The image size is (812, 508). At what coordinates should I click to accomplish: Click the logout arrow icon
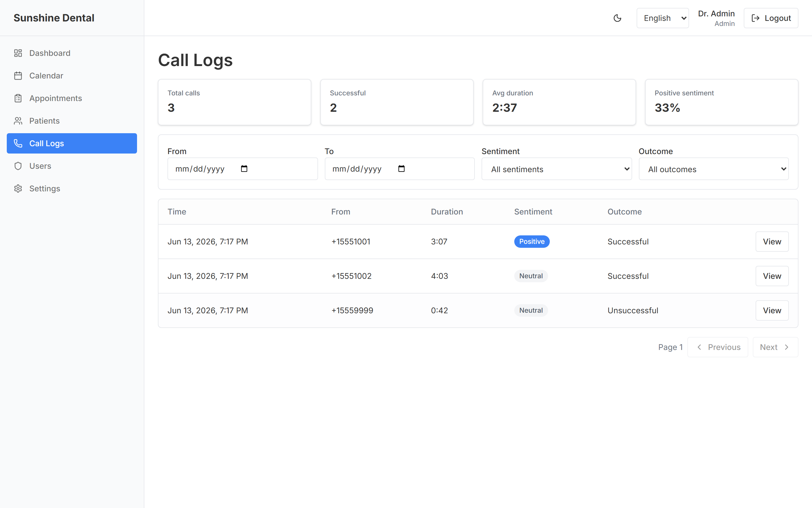click(755, 18)
